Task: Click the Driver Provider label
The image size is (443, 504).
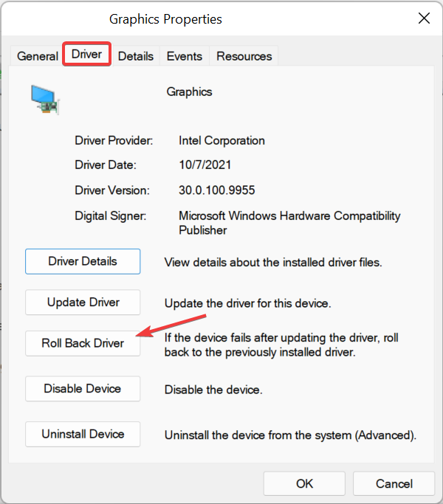Action: point(114,141)
